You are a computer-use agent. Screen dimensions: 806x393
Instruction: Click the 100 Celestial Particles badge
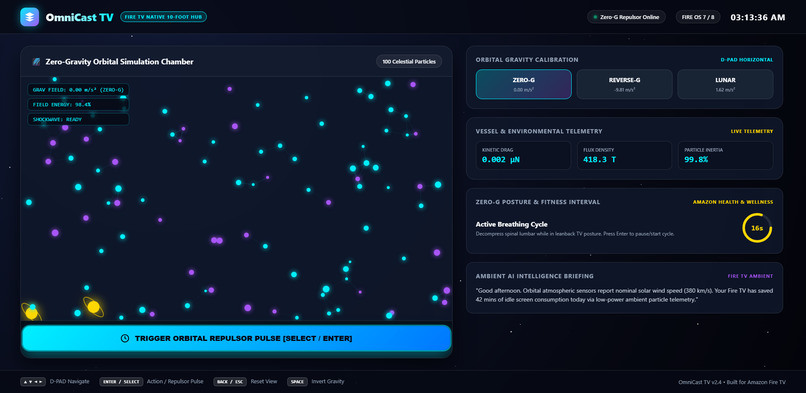point(409,62)
